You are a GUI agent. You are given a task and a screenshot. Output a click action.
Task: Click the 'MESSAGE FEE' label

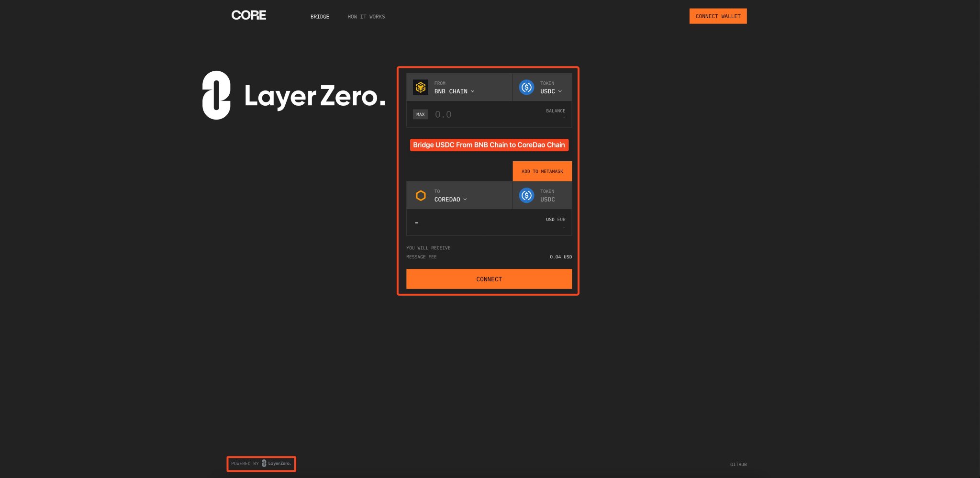422,257
